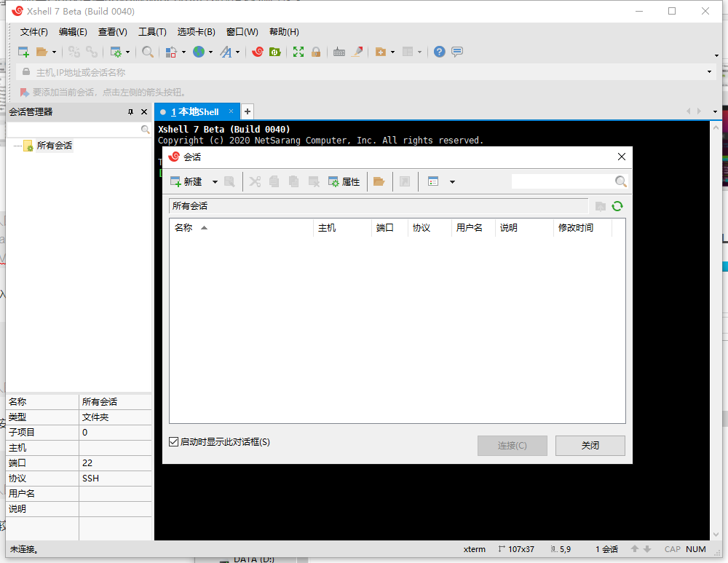Open the 选项卡(B) menu
The height and width of the screenshot is (563, 728).
click(x=196, y=32)
